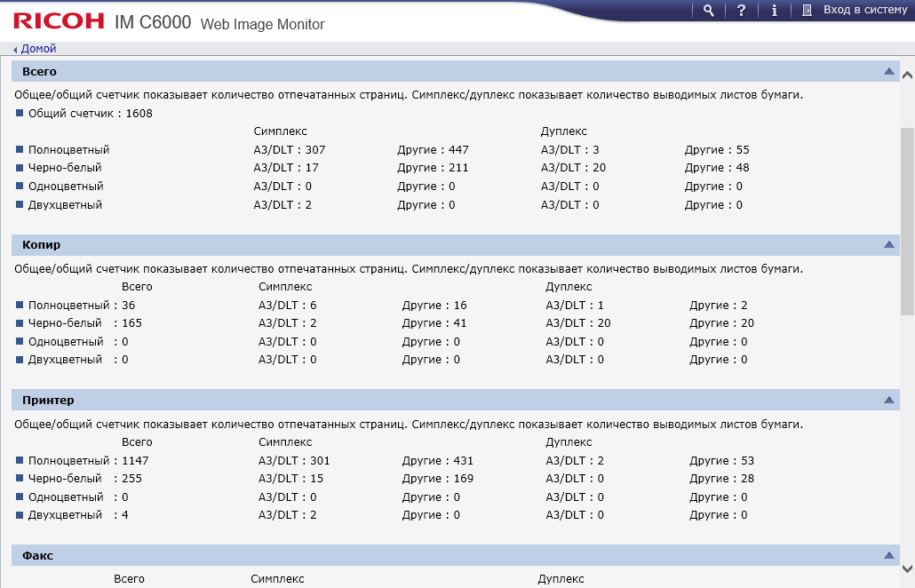Select the 'Факс' section header title
Screen dimensions: 915x588
[x=37, y=555]
